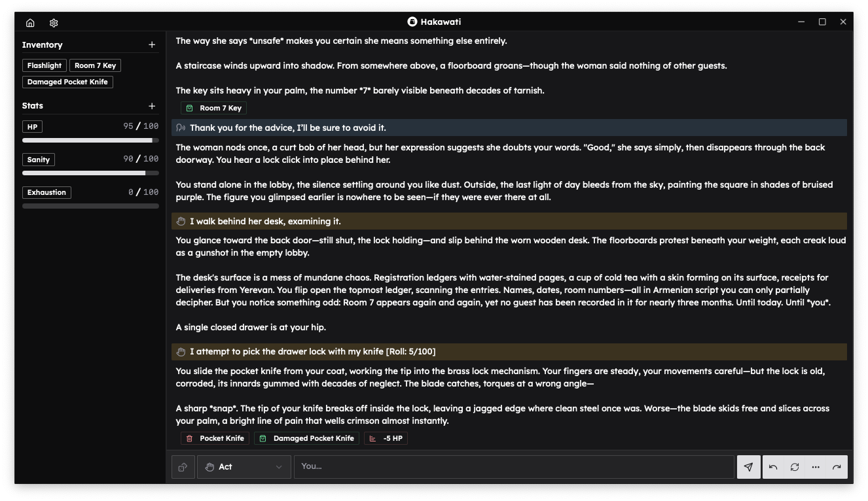Click the Exhaustion progress bar
This screenshot has height=501, width=868.
[90, 206]
